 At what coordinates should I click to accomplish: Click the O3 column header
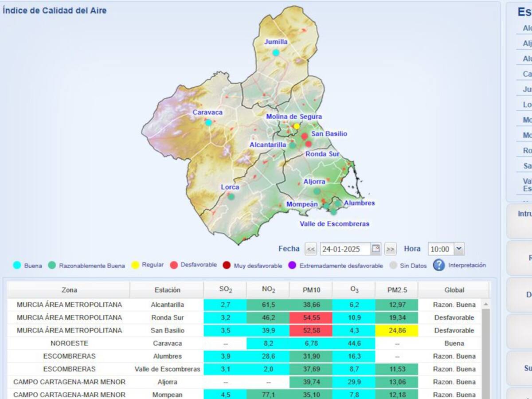pyautogui.click(x=354, y=290)
